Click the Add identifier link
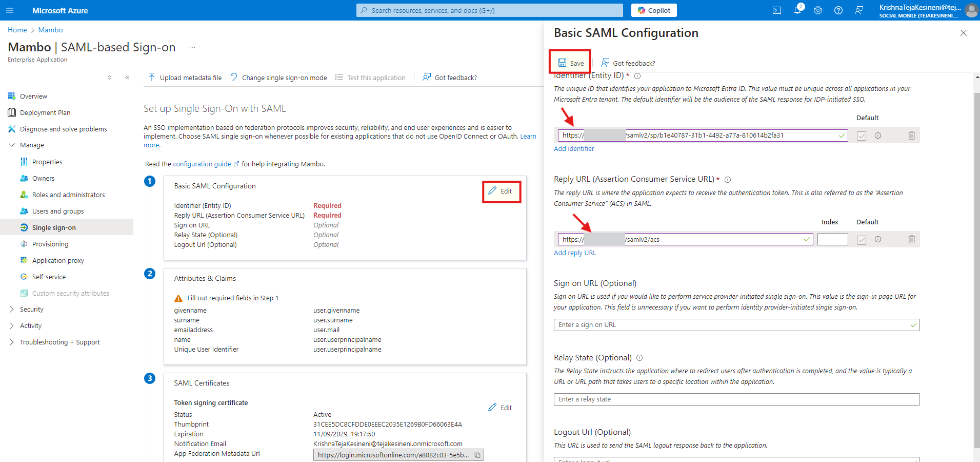Screen dimensions: 980x462 574,149
